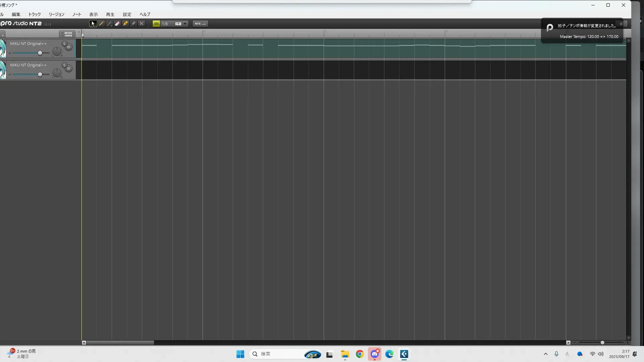Pick the orange cutter knife tool

pos(125,23)
